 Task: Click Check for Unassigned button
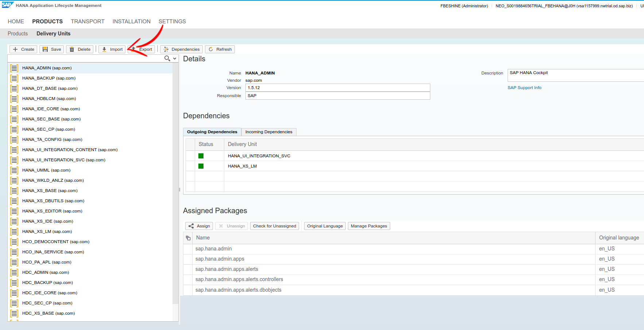[275, 226]
